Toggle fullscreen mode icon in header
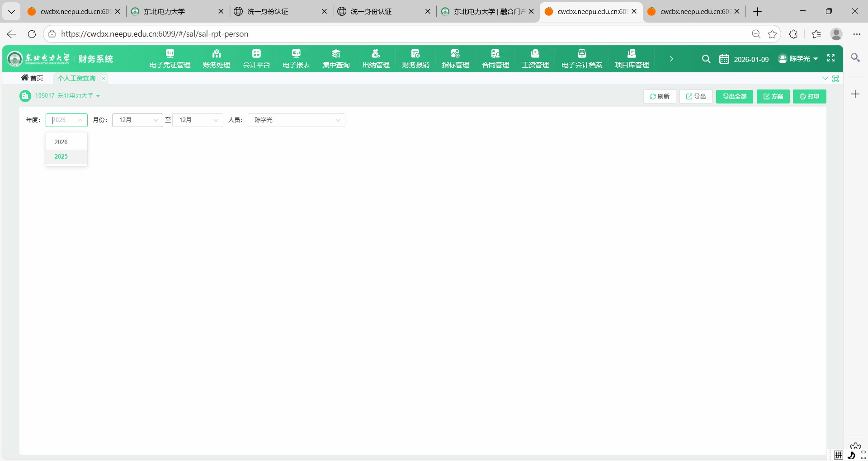The height and width of the screenshot is (461, 868). pos(831,58)
